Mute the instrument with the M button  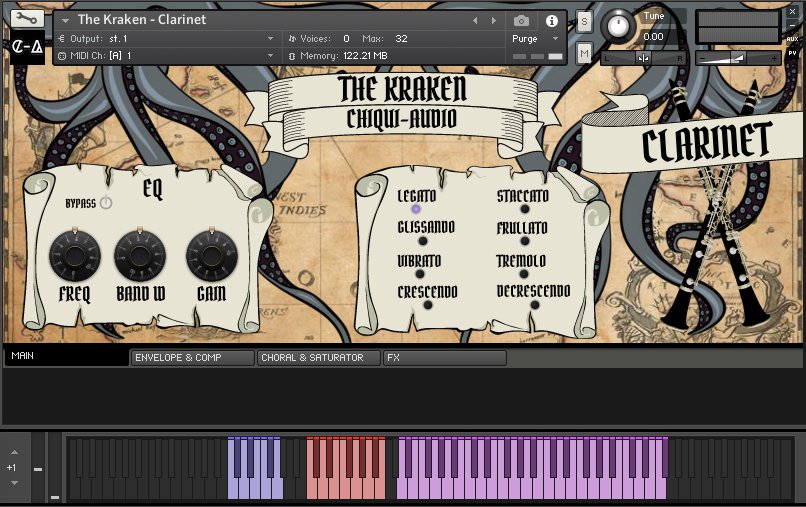point(584,52)
